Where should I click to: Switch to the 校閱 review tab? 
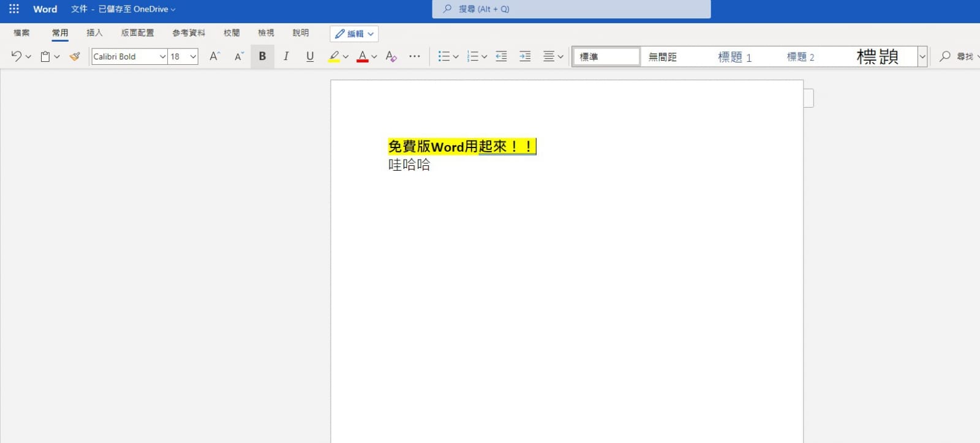click(232, 33)
